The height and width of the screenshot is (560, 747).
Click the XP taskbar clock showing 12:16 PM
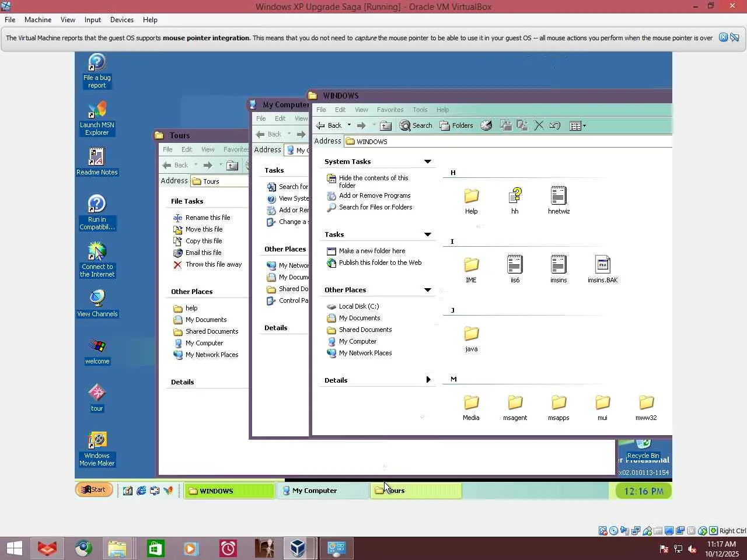(x=643, y=491)
